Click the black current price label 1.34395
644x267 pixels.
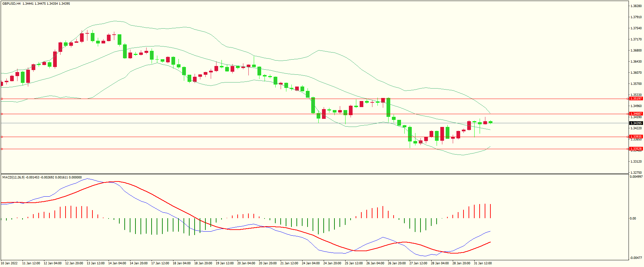pyautogui.click(x=636, y=123)
